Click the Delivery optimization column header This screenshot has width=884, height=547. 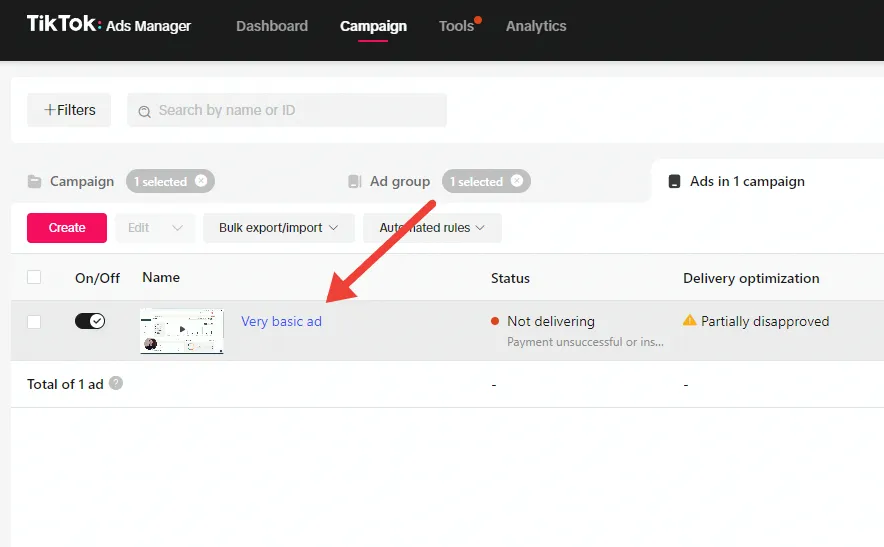click(x=751, y=278)
